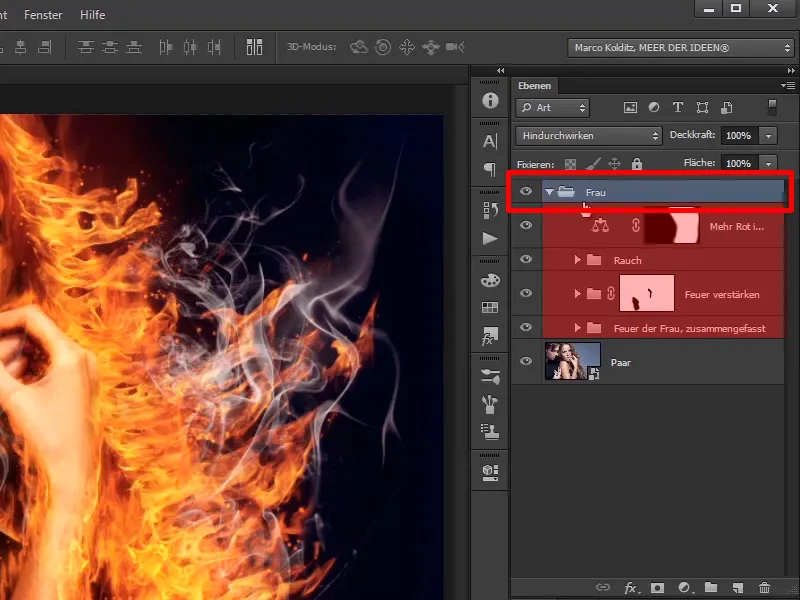800x600 pixels.
Task: Click the link layers chain icon
Action: (x=603, y=587)
